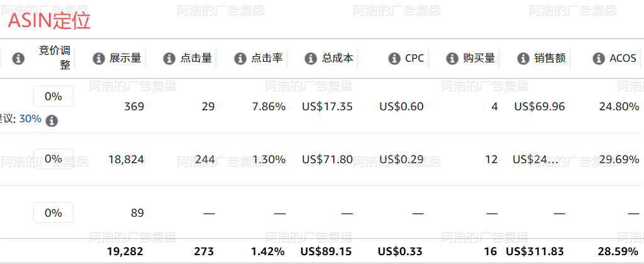
Task: Click info icon next to 展示量 header
Action: coord(99,59)
